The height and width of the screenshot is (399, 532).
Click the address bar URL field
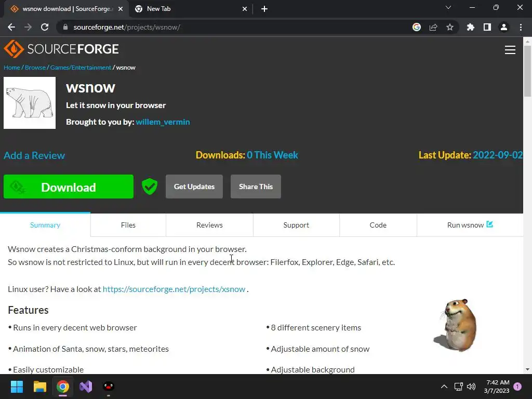pyautogui.click(x=237, y=27)
